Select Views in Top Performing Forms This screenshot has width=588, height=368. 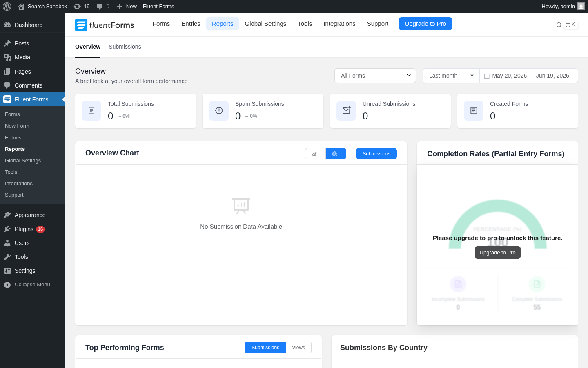[x=298, y=348]
